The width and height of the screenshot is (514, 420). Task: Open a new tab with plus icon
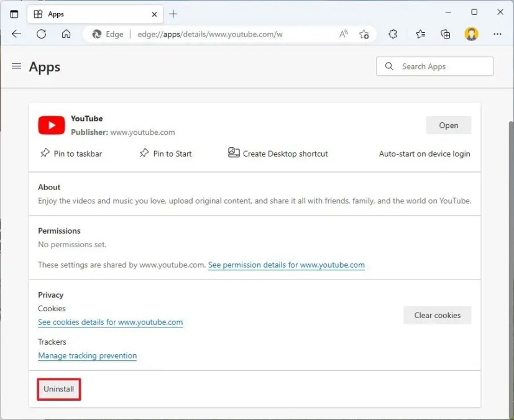point(173,14)
